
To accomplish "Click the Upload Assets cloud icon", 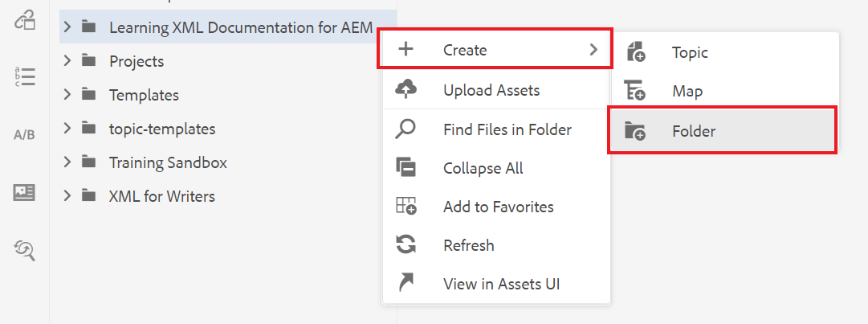I will [x=406, y=91].
